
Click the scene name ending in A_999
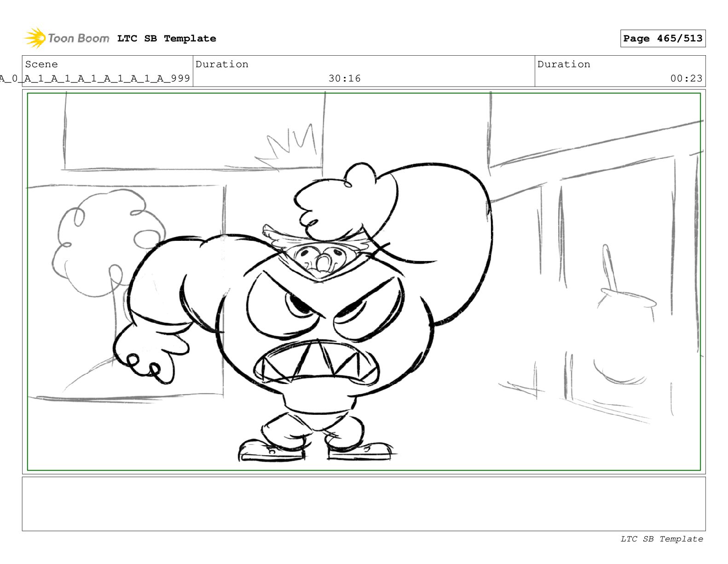point(94,79)
